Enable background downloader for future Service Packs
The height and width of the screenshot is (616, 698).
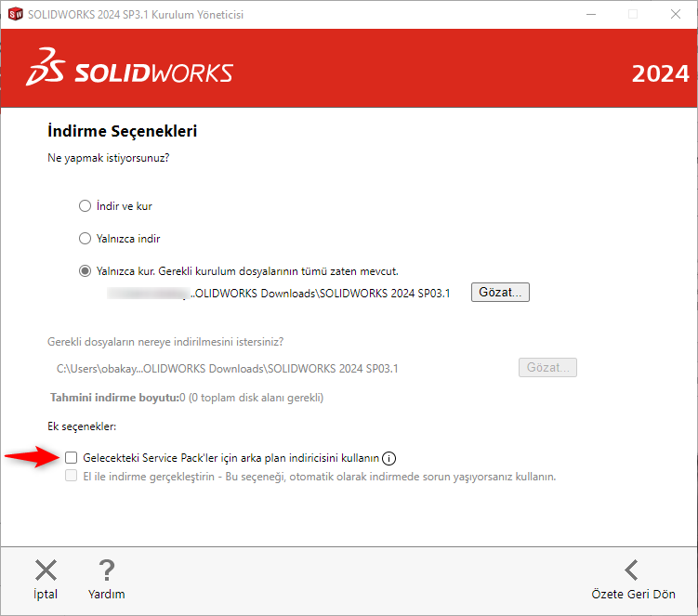click(x=72, y=457)
